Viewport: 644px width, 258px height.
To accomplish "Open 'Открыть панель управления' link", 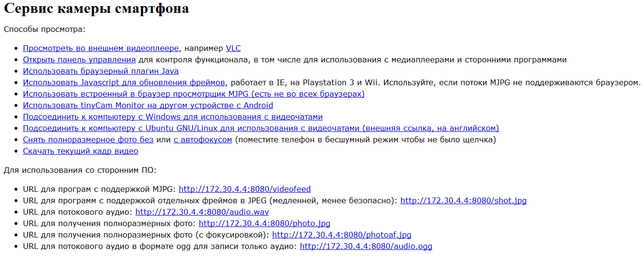I will pos(79,60).
